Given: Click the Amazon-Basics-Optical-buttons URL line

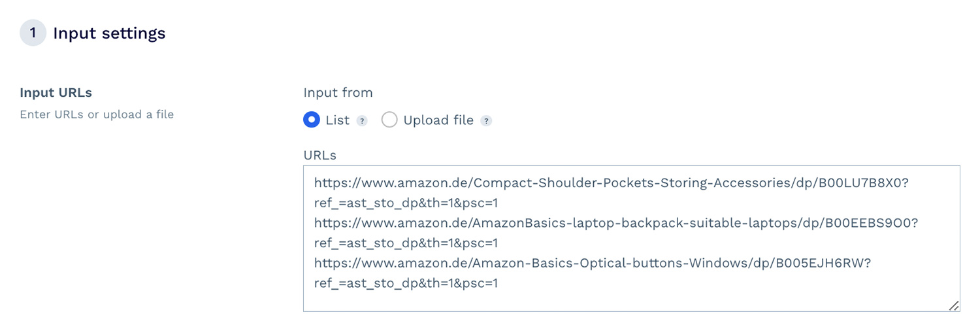Looking at the screenshot, I should point(593,263).
